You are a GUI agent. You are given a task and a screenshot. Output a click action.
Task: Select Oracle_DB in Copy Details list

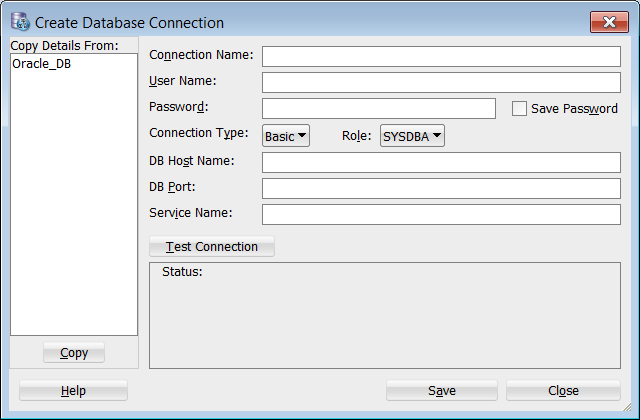pos(42,64)
